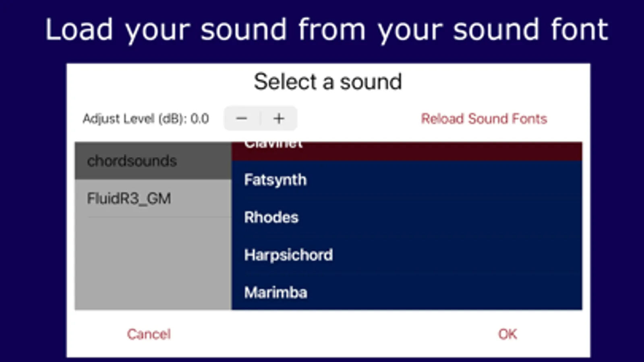Click the empty gray area below FluidR3_GM

click(153, 263)
